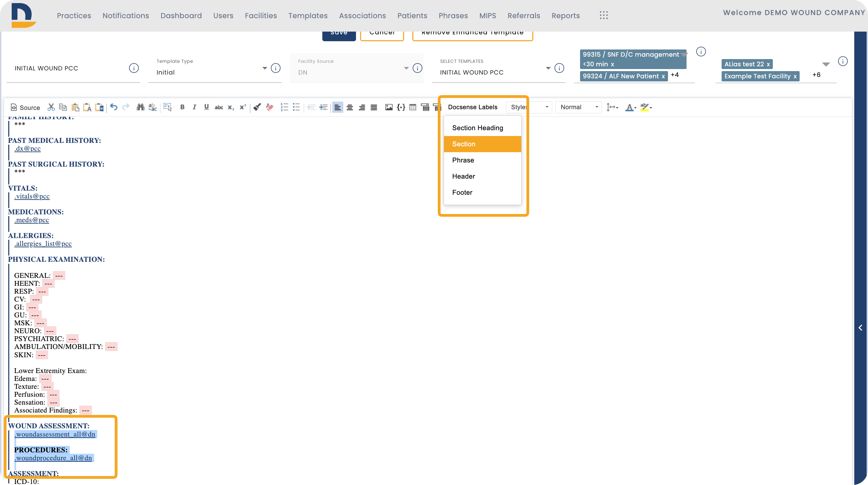Toggle underline formatting
868x485 pixels.
point(207,107)
